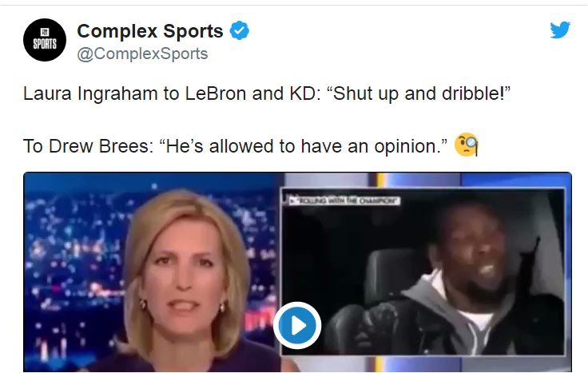Screen dimensions: 588x373
Task: Click the name "Laura Ingraham" in tweet
Action: tap(90, 93)
